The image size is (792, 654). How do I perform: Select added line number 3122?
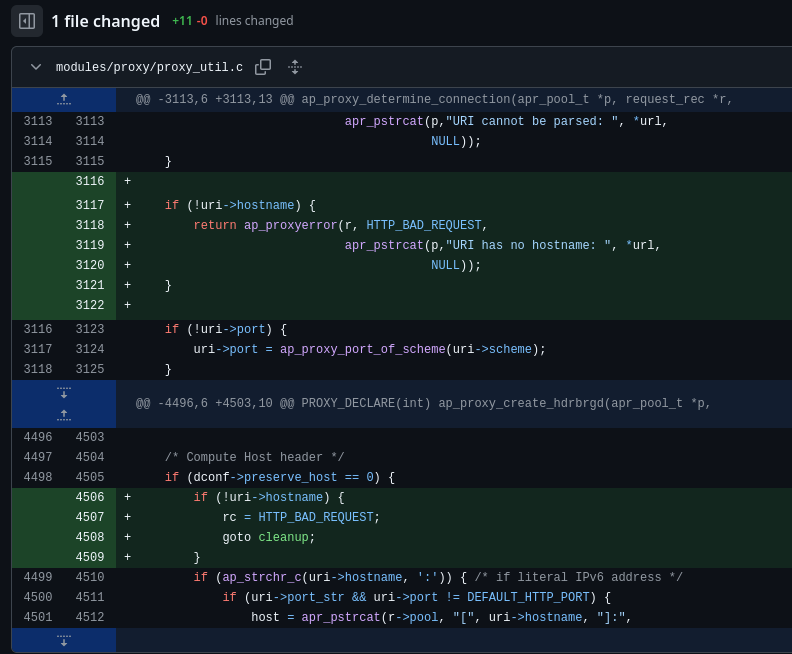tap(89, 306)
